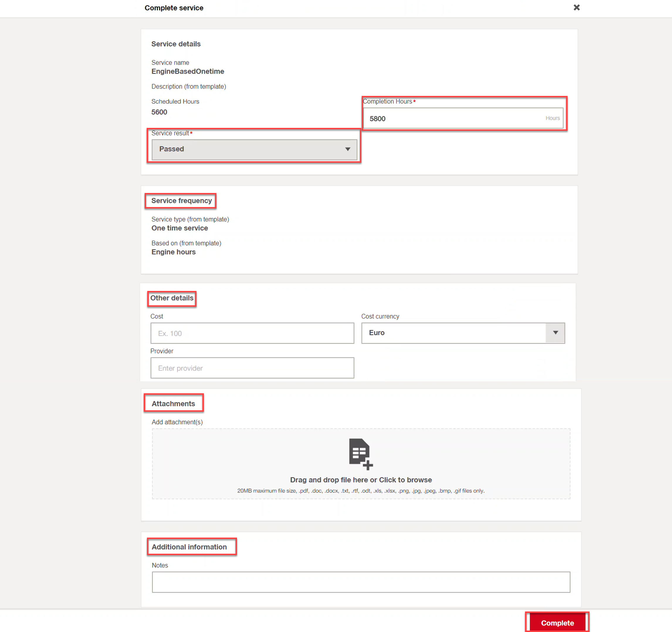This screenshot has height=632, width=672.
Task: Click the Other details heading
Action: pyautogui.click(x=172, y=298)
